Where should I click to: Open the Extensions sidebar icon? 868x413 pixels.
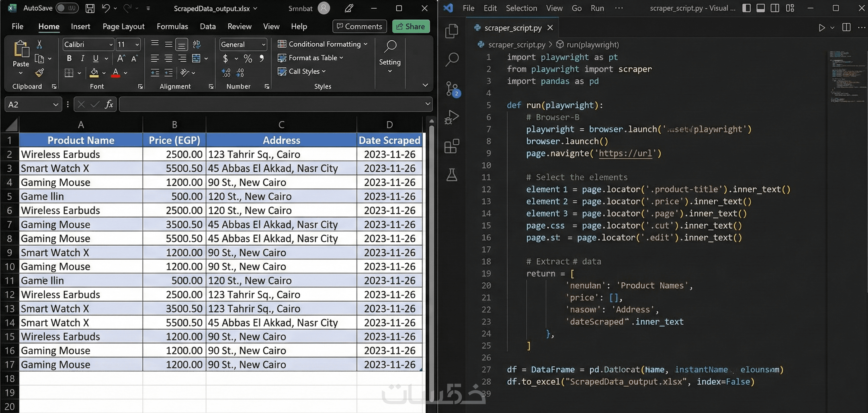(452, 146)
